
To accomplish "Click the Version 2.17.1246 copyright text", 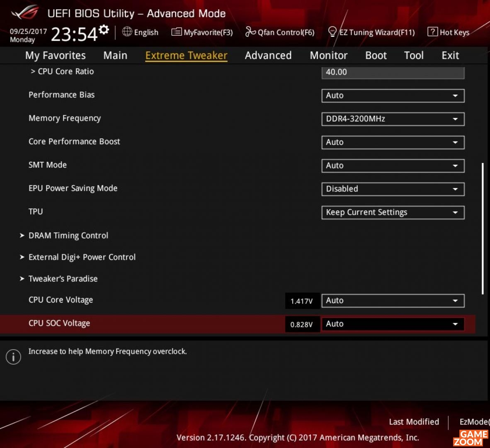I will point(298,438).
